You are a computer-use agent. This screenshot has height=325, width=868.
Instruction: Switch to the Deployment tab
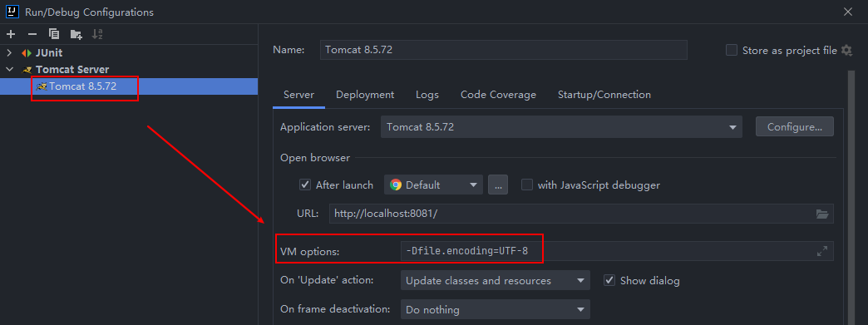[x=365, y=95]
